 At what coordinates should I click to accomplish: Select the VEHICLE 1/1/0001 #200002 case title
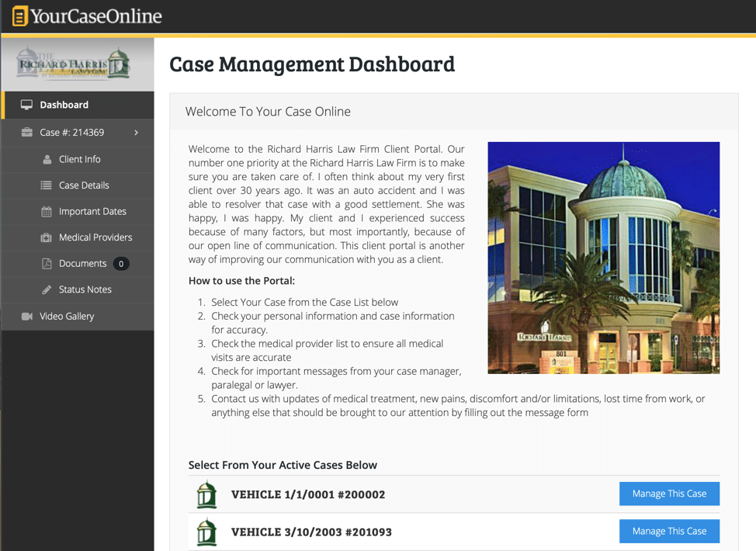click(x=308, y=494)
